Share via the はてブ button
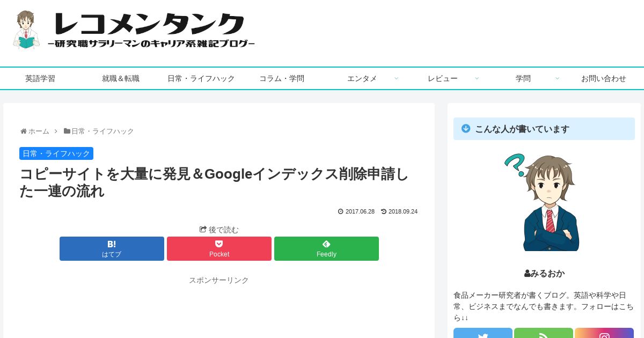The width and height of the screenshot is (644, 338). 112,249
